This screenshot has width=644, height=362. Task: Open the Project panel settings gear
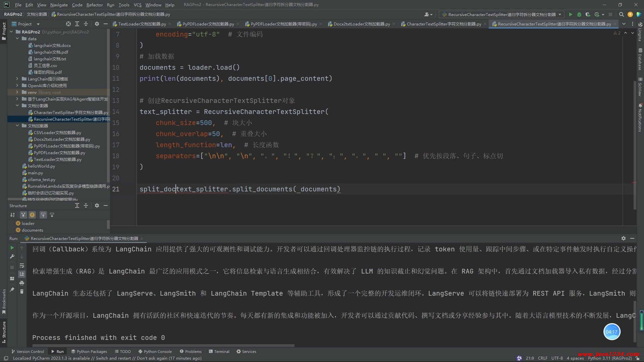click(97, 24)
